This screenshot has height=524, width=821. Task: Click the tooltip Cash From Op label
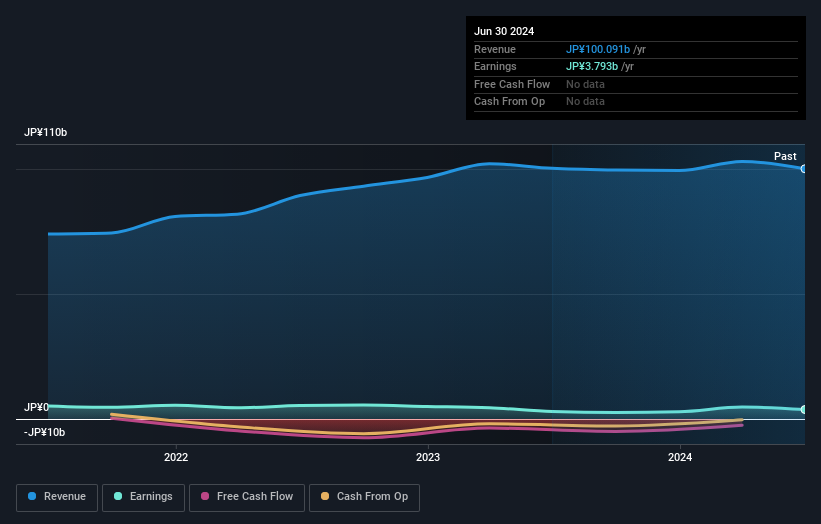(509, 102)
